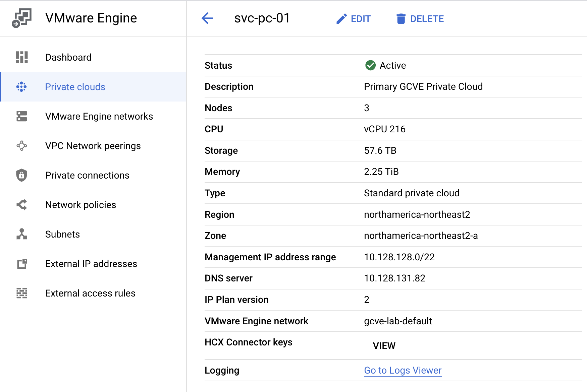Open VMware Engine networks page
The height and width of the screenshot is (392, 587).
93,116
